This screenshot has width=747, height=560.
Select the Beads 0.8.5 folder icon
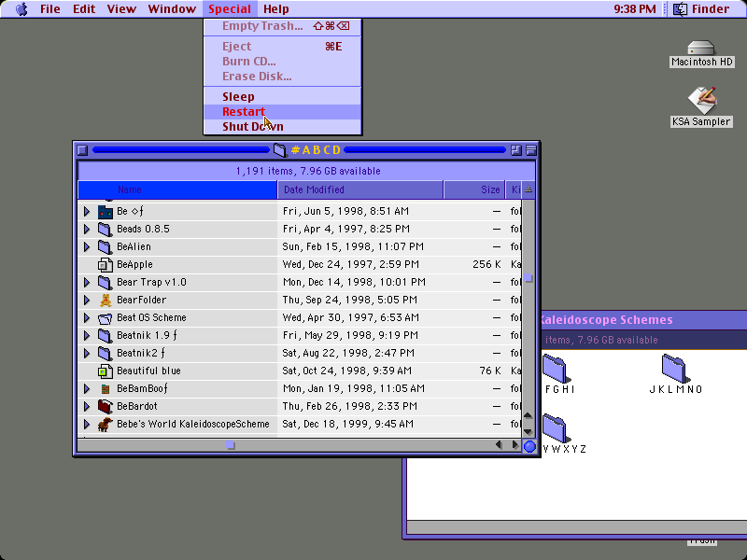pyautogui.click(x=106, y=229)
